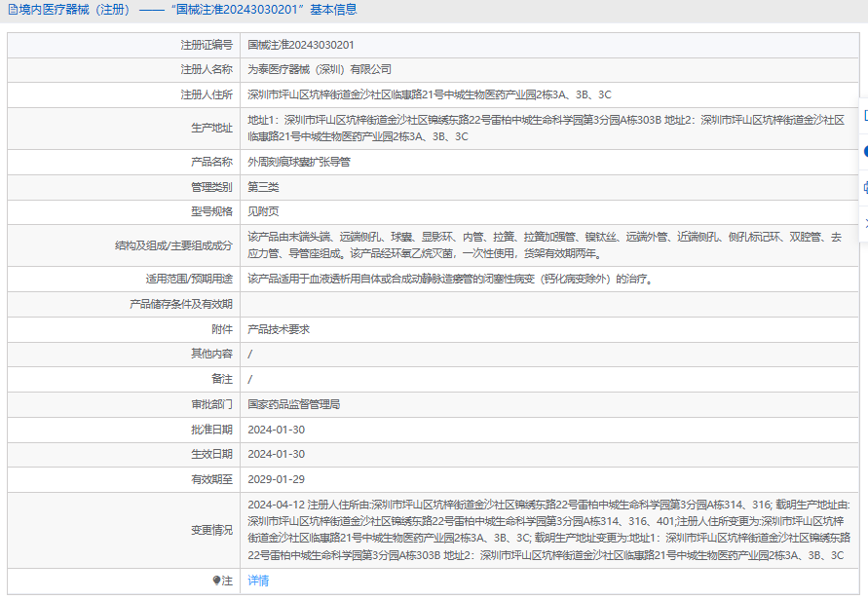Click the 批准日期 label
The image size is (868, 600).
[212, 430]
